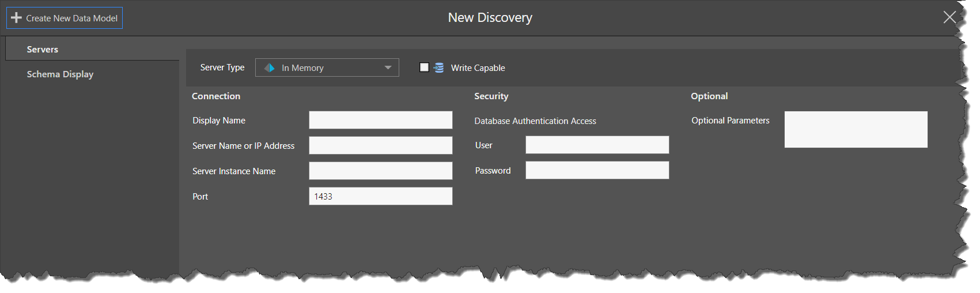Click the Write Capable label
The width and height of the screenshot is (980, 293).
(478, 68)
